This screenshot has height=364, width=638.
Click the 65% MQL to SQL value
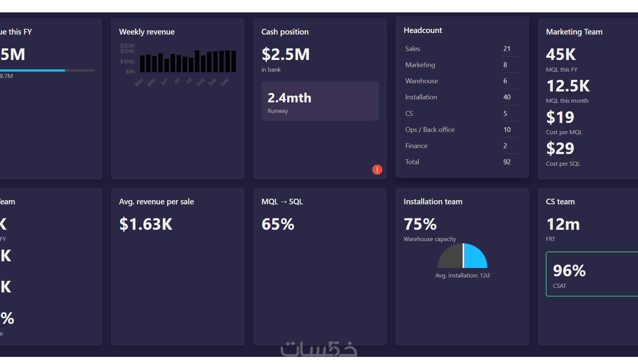pos(278,224)
